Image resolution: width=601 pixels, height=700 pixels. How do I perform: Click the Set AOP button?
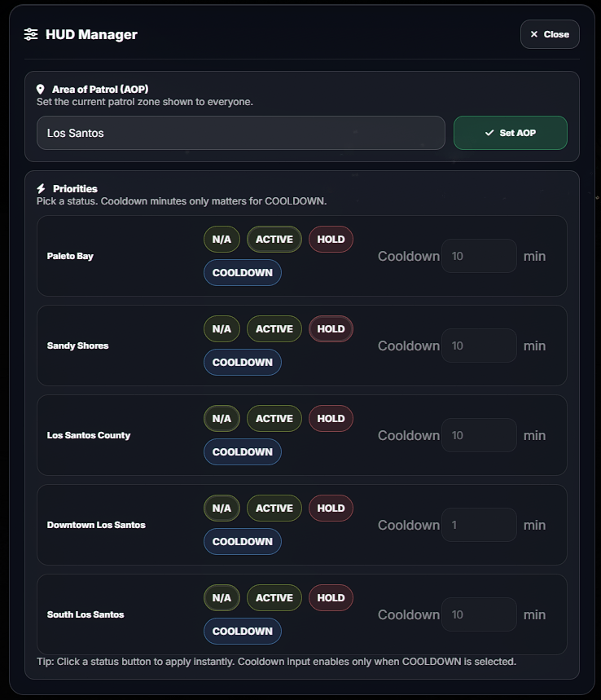511,133
